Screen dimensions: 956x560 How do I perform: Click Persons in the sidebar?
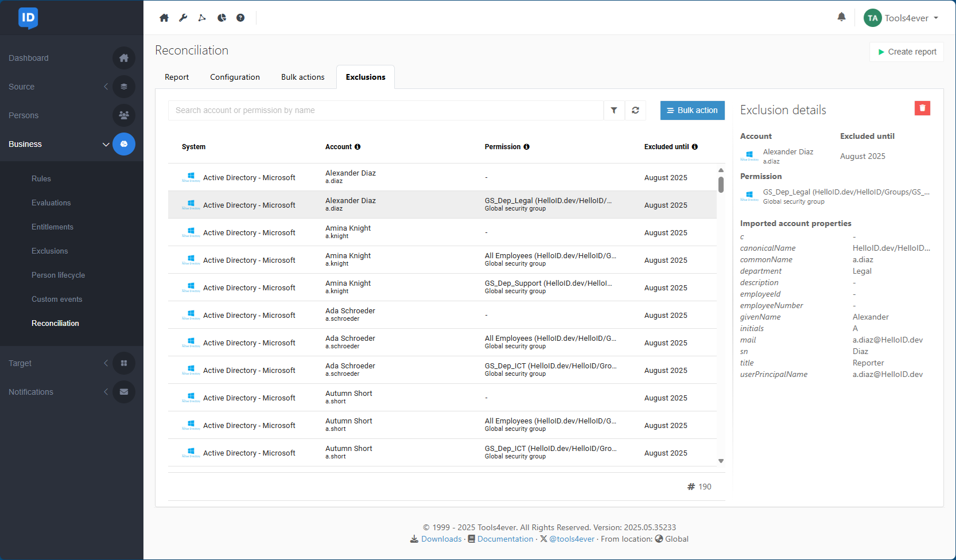coord(24,115)
